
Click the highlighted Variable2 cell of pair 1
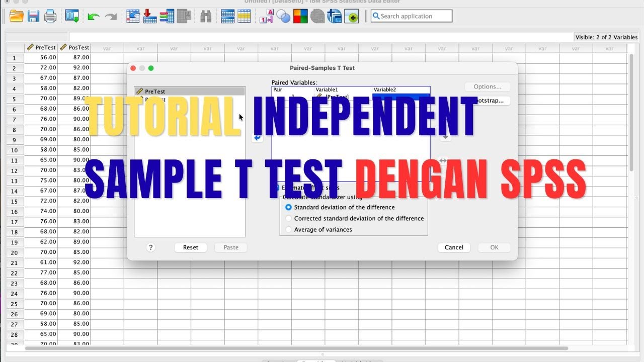click(x=401, y=97)
